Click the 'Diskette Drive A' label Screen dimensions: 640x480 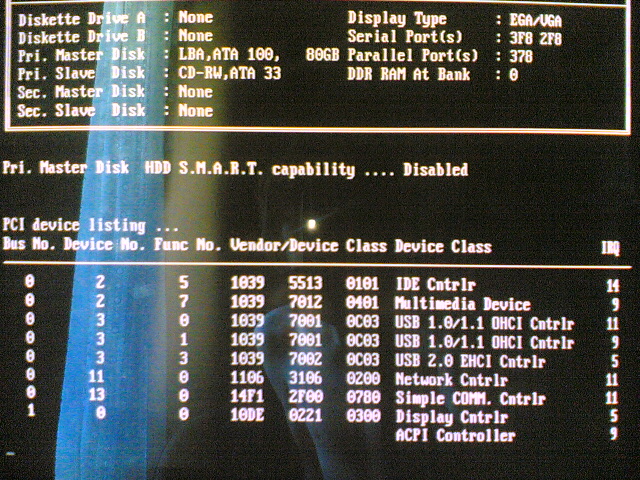point(82,19)
